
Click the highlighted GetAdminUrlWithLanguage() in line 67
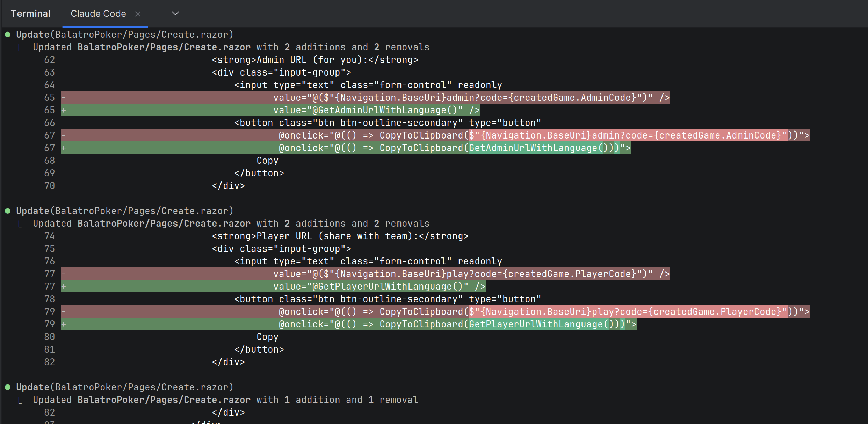tap(538, 148)
